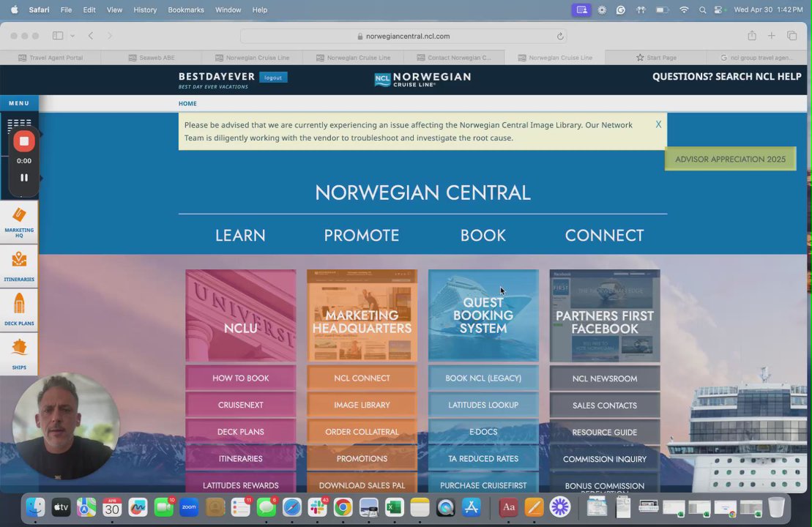Open the NCL NEWSROOM button
This screenshot has height=527, width=812.
tap(604, 379)
